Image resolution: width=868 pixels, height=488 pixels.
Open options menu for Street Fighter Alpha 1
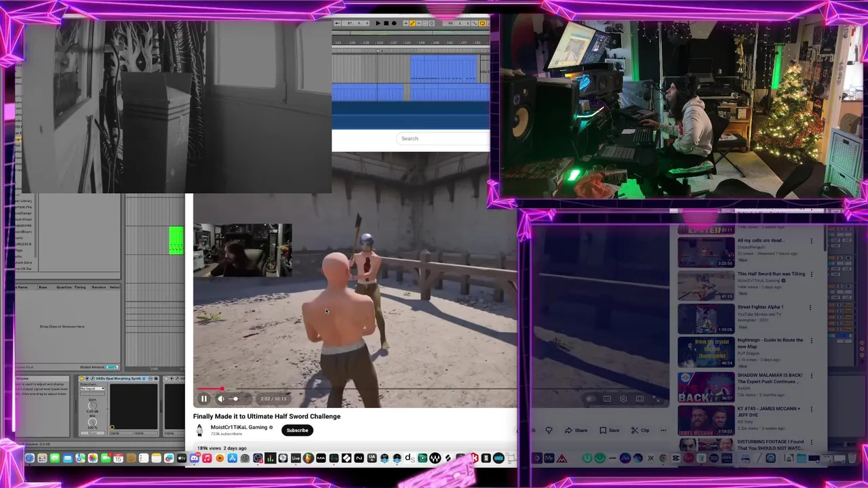[812, 308]
